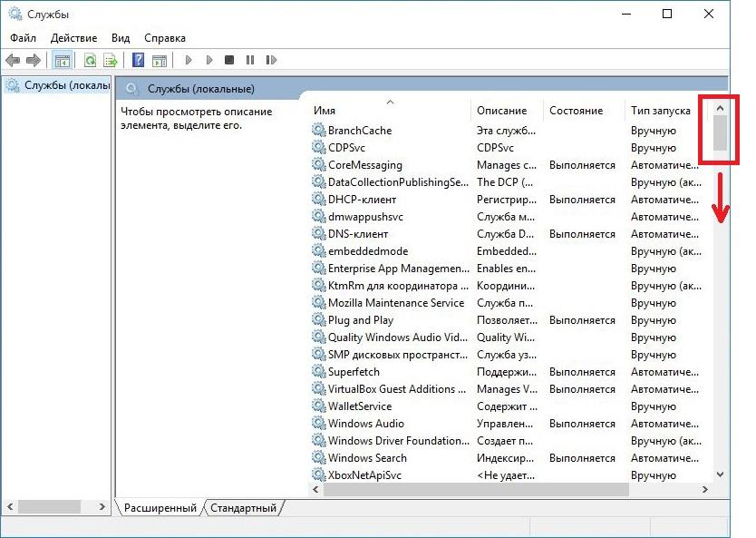Click the second play arrow icon
This screenshot has height=538, width=756.
pos(209,60)
